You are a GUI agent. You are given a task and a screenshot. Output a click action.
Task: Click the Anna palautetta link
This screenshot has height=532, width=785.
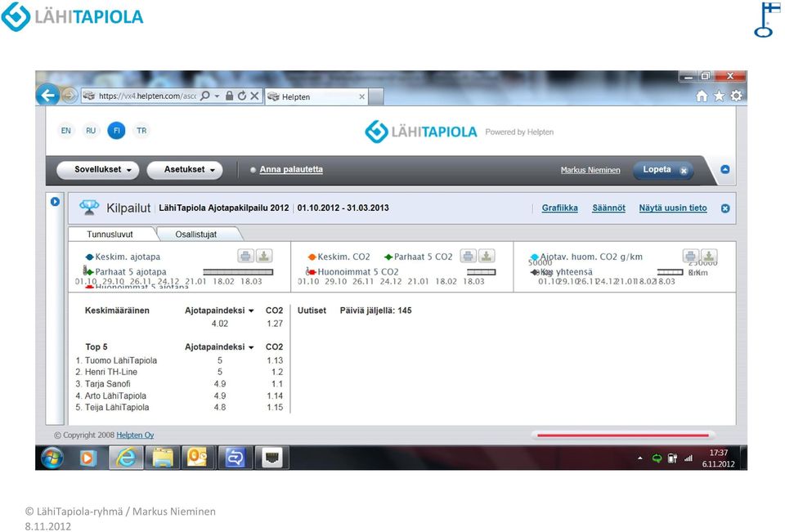pyautogui.click(x=291, y=170)
